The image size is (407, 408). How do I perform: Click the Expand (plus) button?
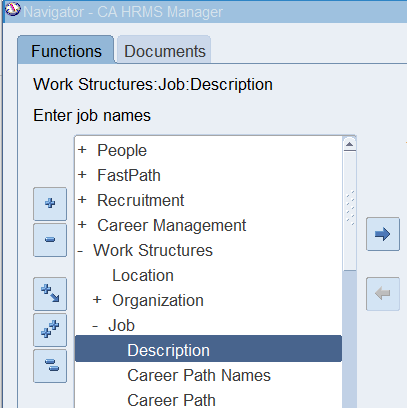[50, 204]
